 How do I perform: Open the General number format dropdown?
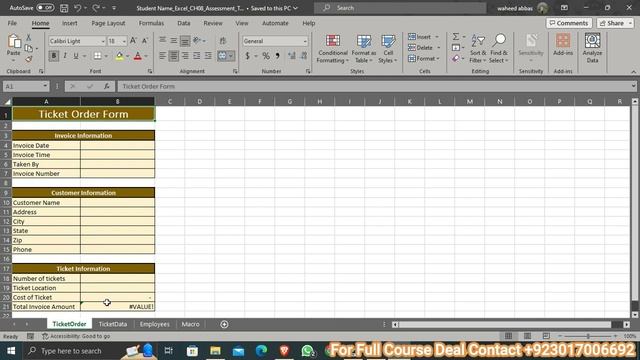point(305,41)
